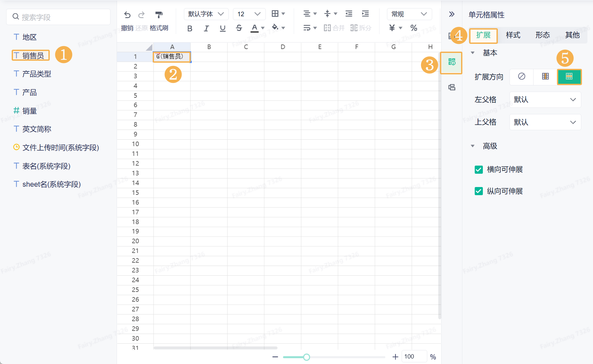The image size is (593, 364).
Task: Open the arrow beside the currency symbol
Action: (x=400, y=28)
